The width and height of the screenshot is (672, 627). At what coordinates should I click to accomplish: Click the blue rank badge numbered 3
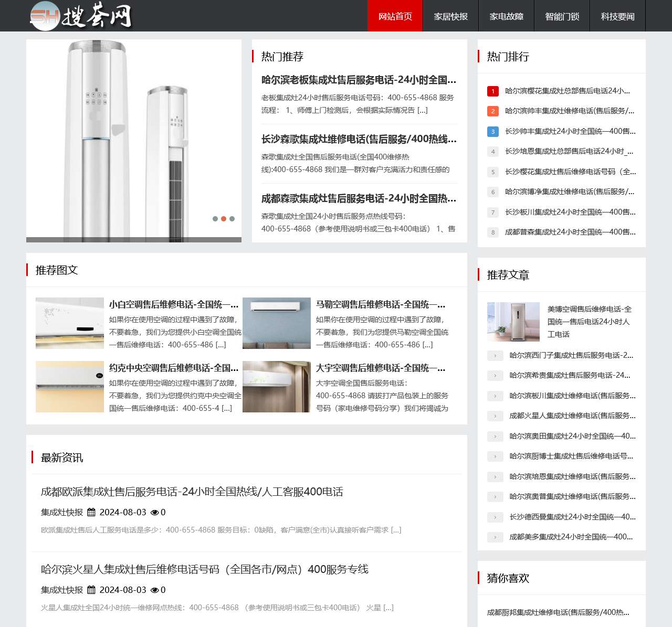[492, 131]
